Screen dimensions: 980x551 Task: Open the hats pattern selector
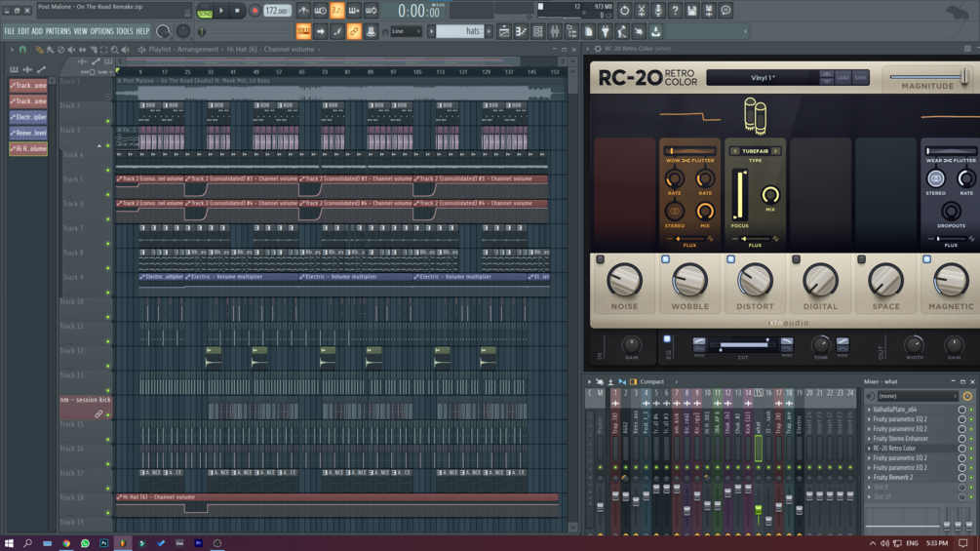462,31
